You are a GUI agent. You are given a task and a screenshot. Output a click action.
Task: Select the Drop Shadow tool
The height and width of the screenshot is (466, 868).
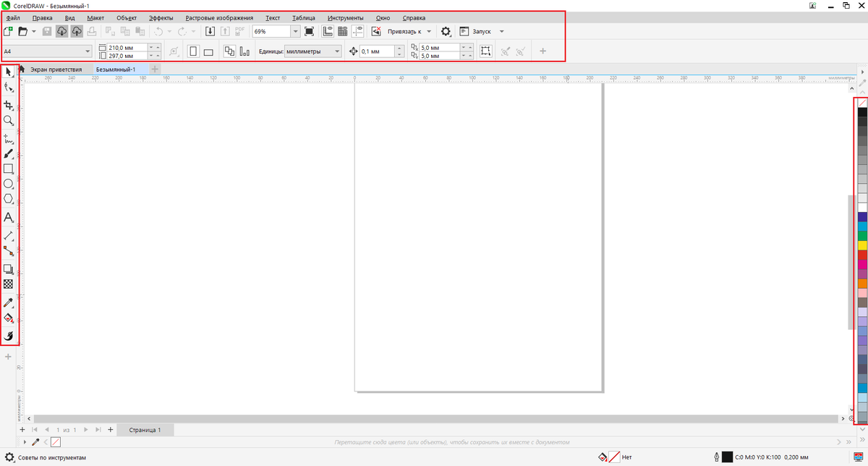[9, 269]
